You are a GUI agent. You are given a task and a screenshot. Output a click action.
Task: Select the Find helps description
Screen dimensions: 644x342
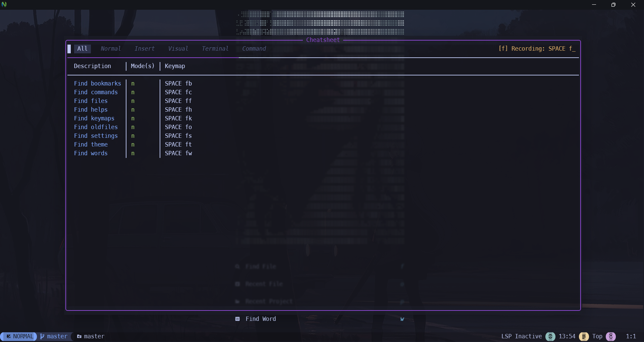click(91, 110)
